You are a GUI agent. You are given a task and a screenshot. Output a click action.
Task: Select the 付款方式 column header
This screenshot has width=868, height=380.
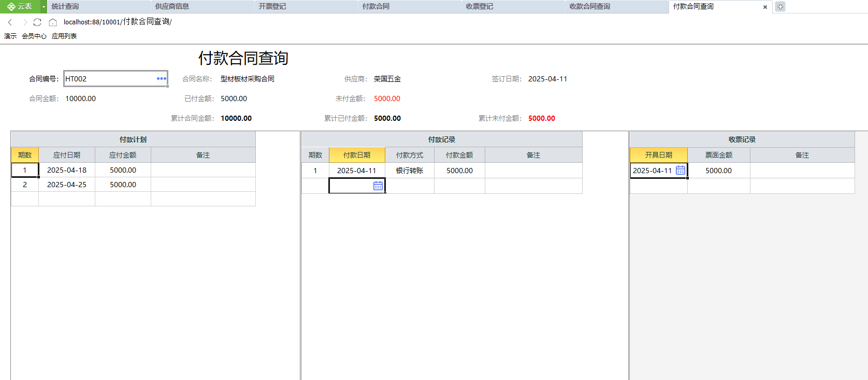[x=410, y=155]
